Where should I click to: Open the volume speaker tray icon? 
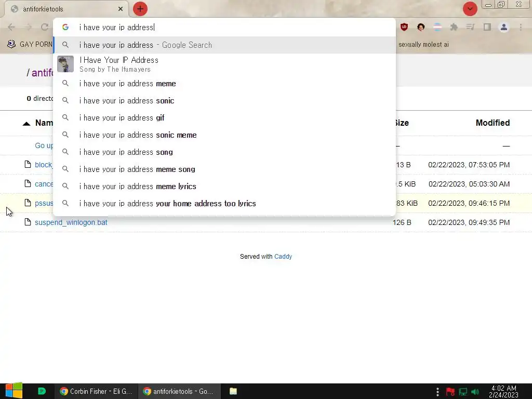475,392
